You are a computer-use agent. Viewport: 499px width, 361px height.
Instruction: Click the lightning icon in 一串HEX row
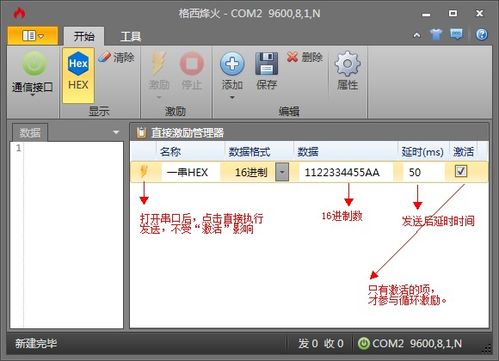(144, 172)
